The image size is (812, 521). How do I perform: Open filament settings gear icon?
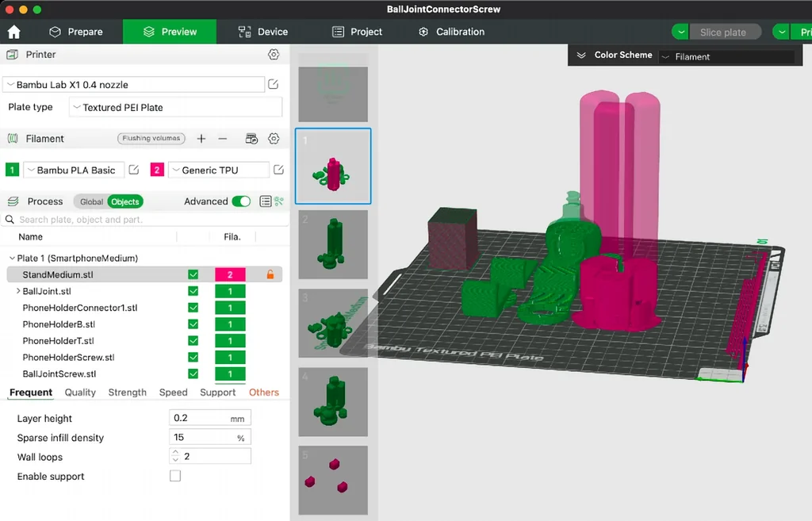274,138
